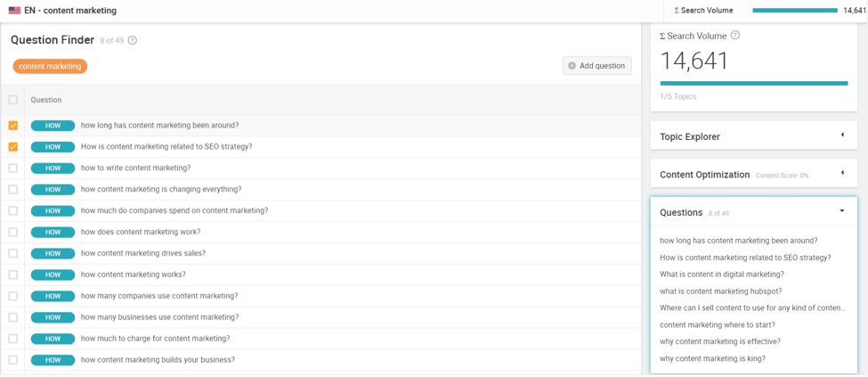
Task: Select 'How is content marketing related to SEO' in Questions panel
Action: tap(745, 258)
